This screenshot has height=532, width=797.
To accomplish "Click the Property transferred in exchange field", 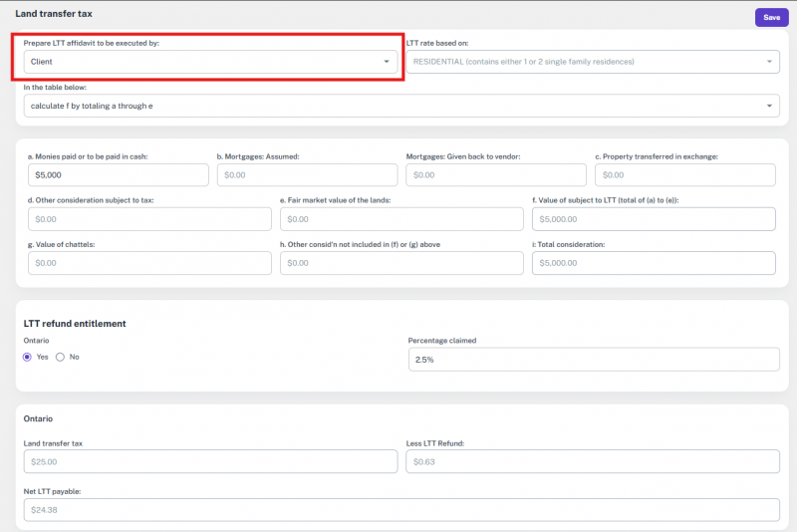I will click(x=684, y=174).
